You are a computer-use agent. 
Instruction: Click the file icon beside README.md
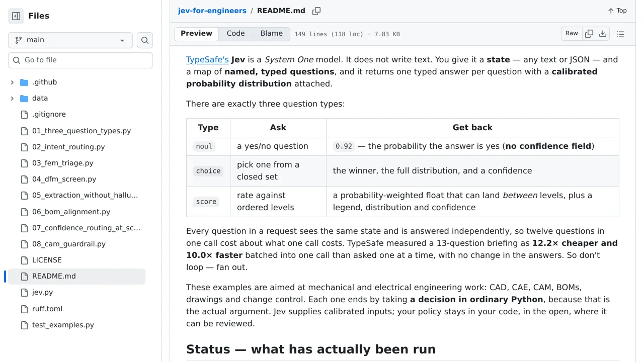pyautogui.click(x=24, y=276)
